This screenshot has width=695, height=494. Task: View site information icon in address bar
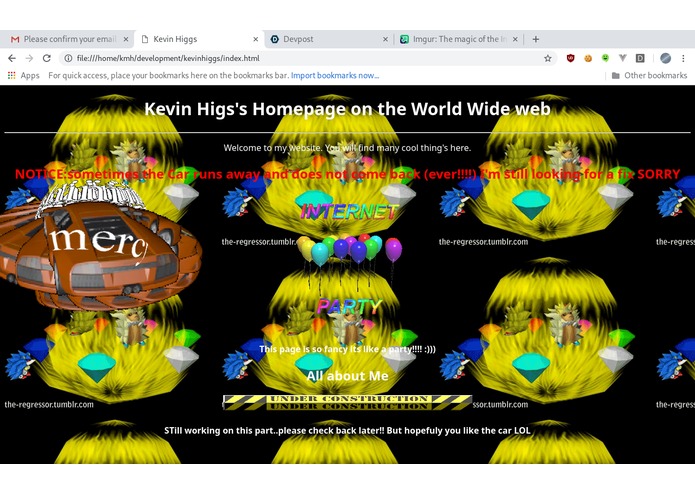click(x=68, y=58)
